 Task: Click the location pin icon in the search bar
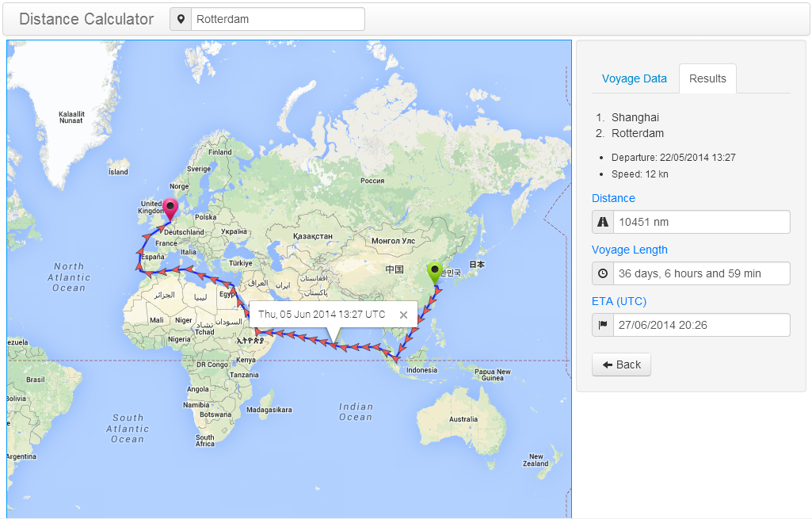point(181,19)
